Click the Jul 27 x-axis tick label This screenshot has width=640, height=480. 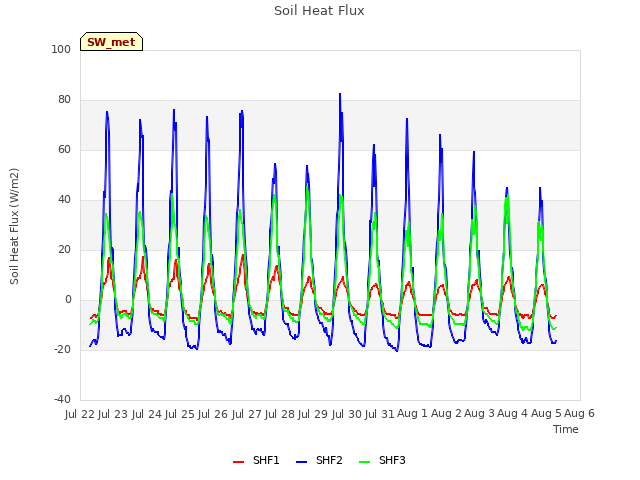coord(247,414)
